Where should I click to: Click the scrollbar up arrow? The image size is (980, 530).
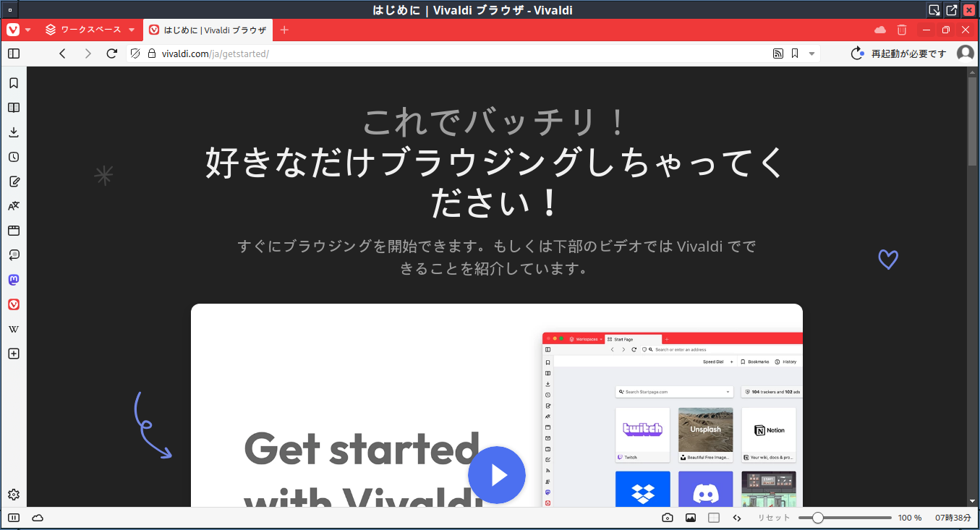pos(973,72)
